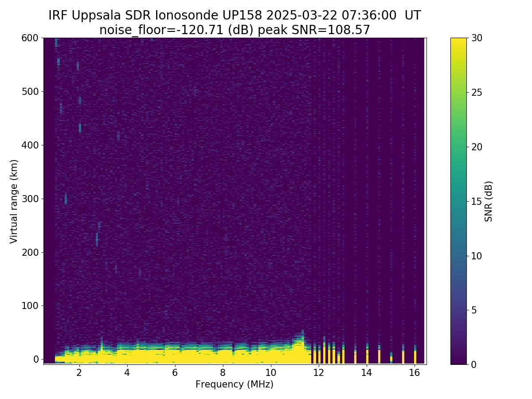Click the x-axis tick label 12
Image resolution: width=532 pixels, height=399 pixels.
pos(319,372)
